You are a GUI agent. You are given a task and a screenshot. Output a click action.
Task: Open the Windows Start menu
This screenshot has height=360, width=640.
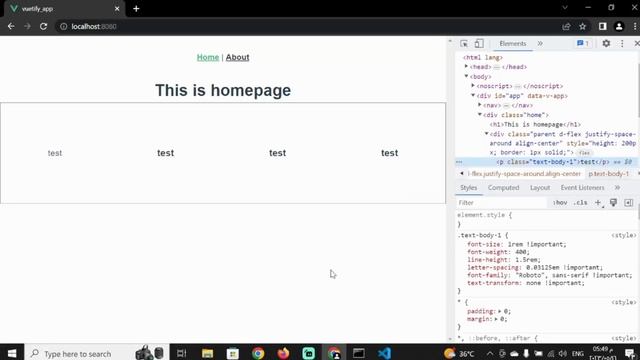pos(12,353)
